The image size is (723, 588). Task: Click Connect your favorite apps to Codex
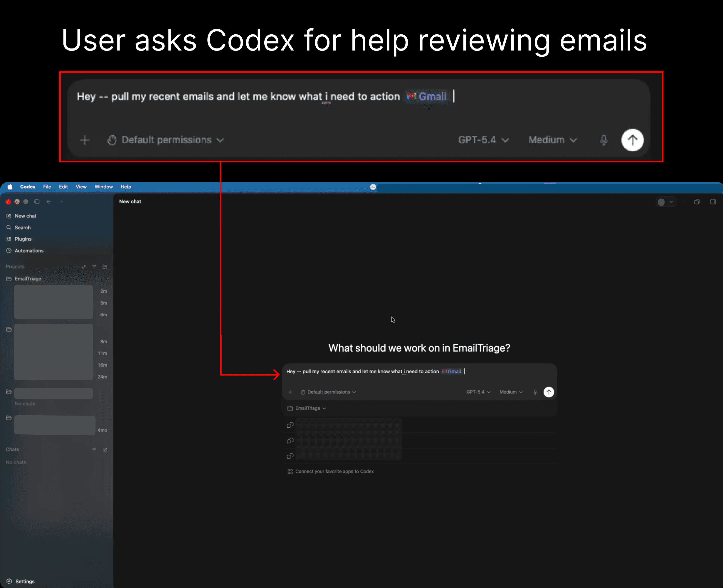click(x=330, y=471)
